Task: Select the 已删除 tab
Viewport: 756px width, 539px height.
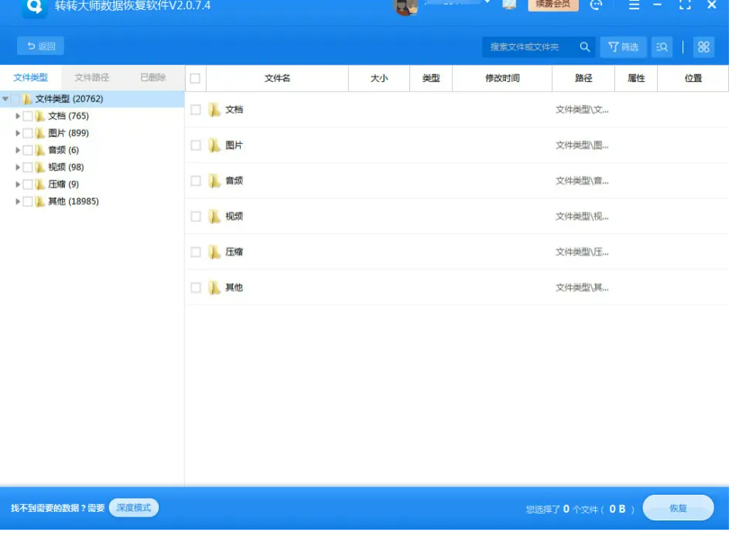Action: click(x=153, y=77)
